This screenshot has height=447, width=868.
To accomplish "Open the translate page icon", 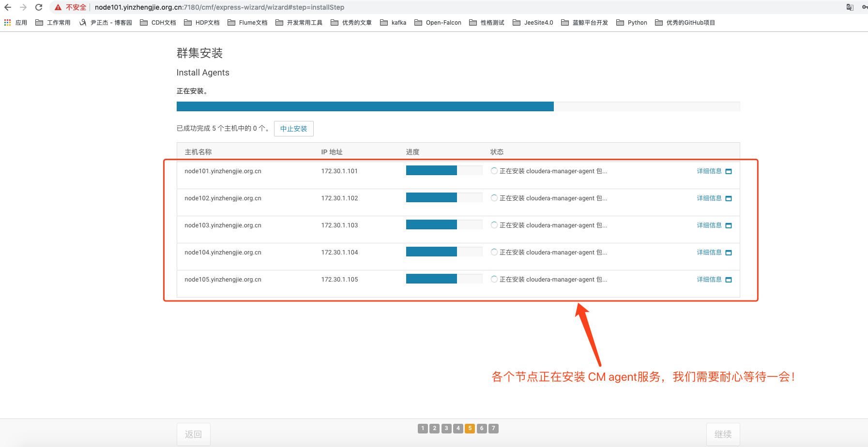I will (850, 7).
